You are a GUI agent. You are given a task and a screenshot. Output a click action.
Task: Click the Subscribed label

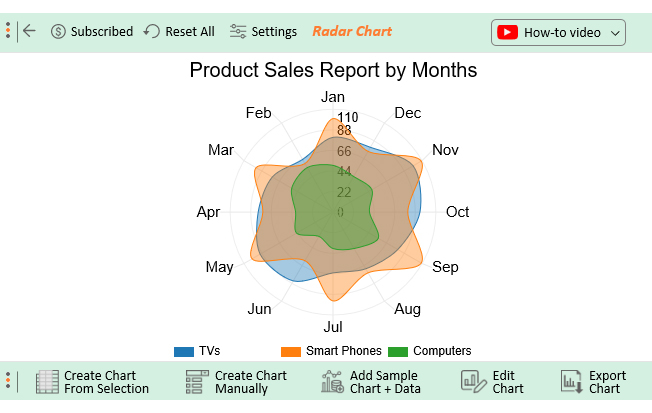102,32
